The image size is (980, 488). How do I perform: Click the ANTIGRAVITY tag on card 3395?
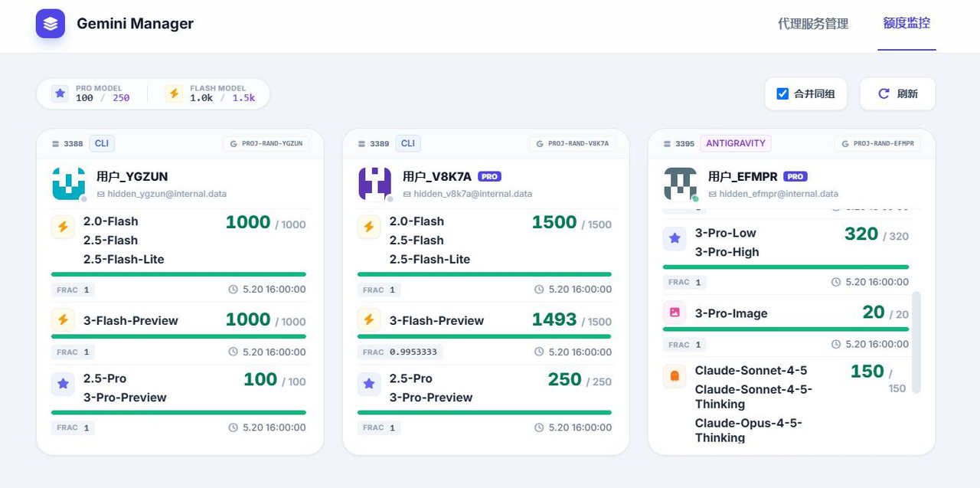[736, 143]
